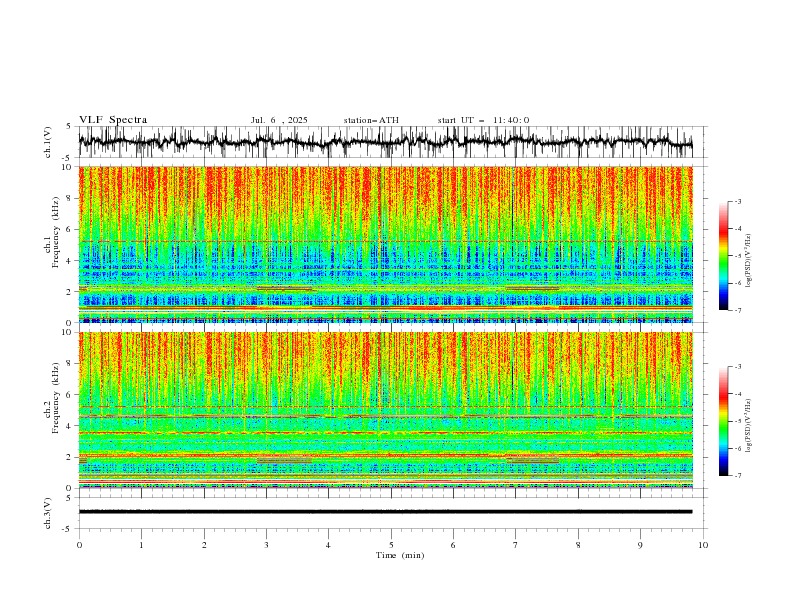Click the log(PSD) label beside ch.1 colorbar
This screenshot has width=792, height=612.
(x=749, y=261)
